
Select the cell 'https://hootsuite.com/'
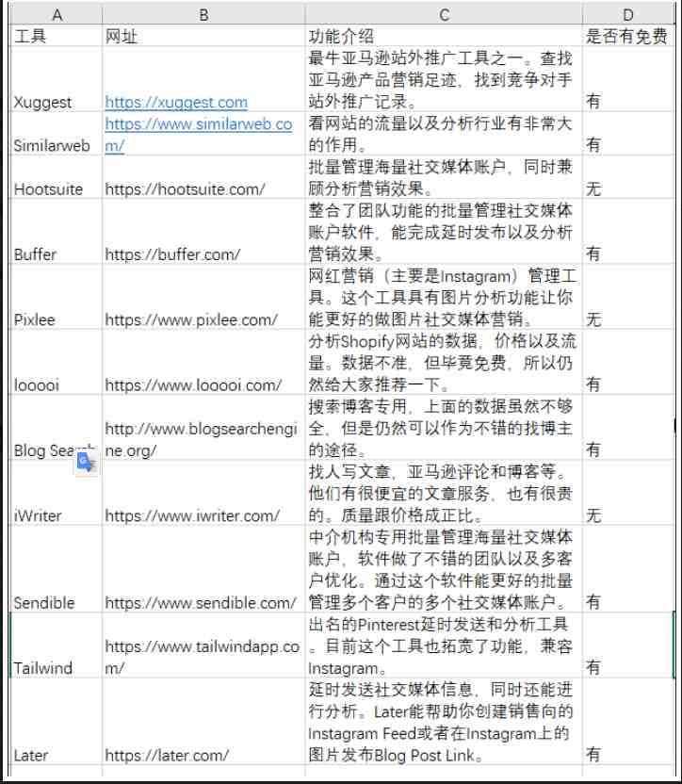point(203,177)
